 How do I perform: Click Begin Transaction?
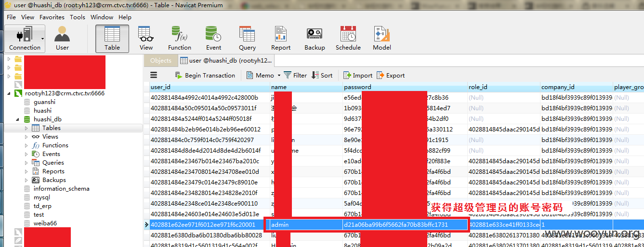pos(205,75)
